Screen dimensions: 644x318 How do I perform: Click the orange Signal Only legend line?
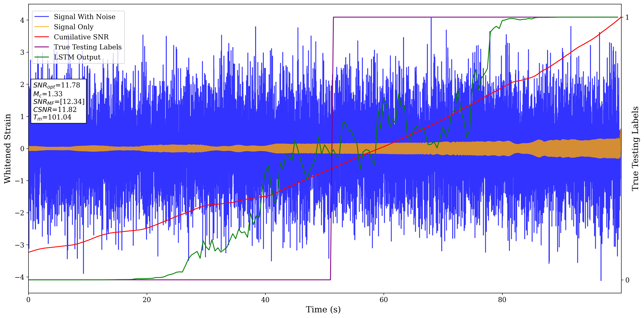point(42,27)
